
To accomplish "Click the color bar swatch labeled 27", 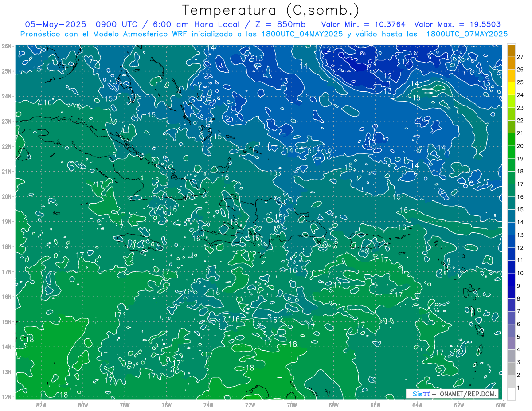I will (511, 51).
